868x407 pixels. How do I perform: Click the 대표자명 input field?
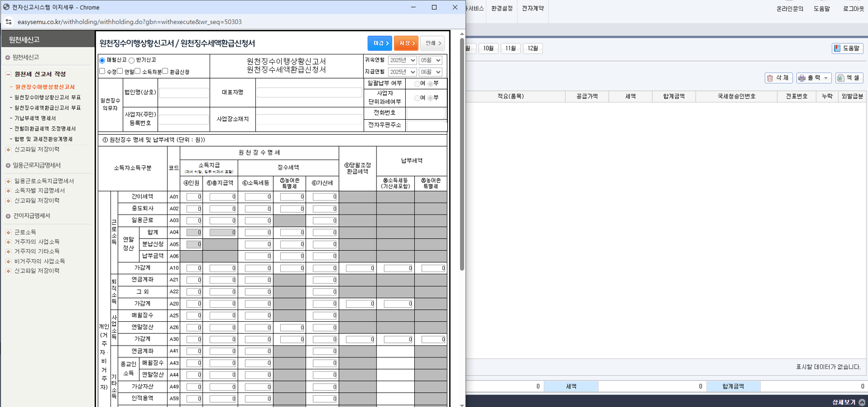pos(309,93)
